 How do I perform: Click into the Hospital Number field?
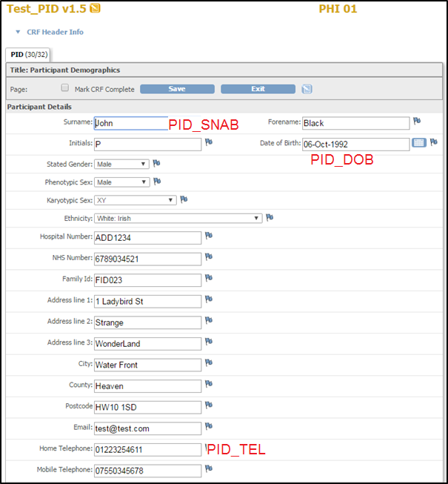pyautogui.click(x=147, y=237)
